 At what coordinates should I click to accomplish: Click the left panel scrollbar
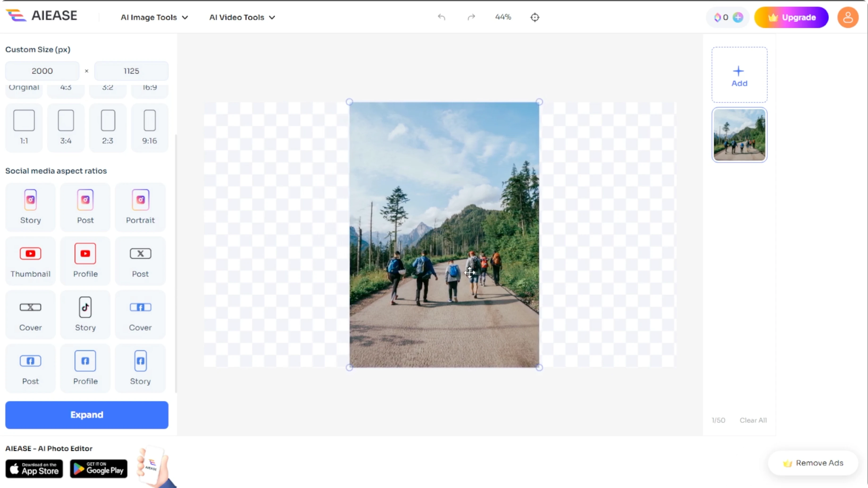pyautogui.click(x=175, y=264)
